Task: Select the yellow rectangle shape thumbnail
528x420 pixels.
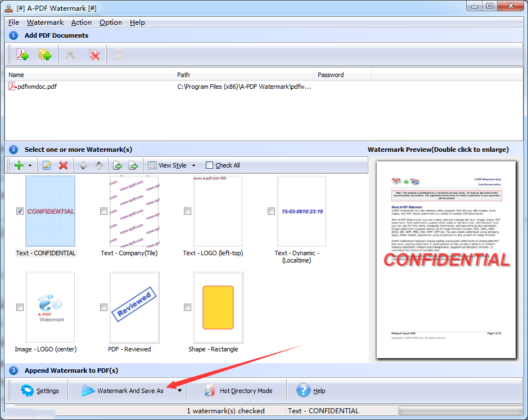Action: click(218, 307)
